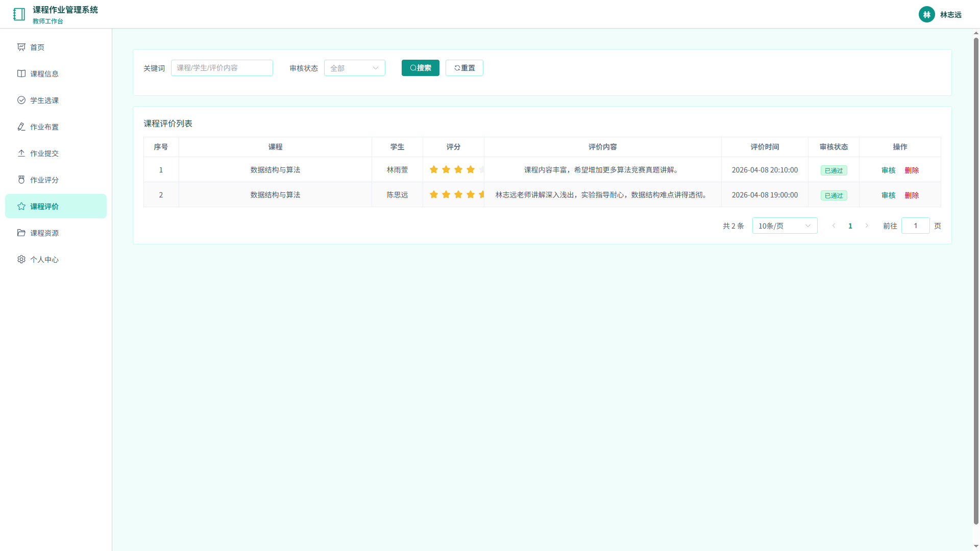Viewport: 980px width, 551px height.
Task: Click review time 2026-04-08 19:00:00
Action: coord(765,195)
